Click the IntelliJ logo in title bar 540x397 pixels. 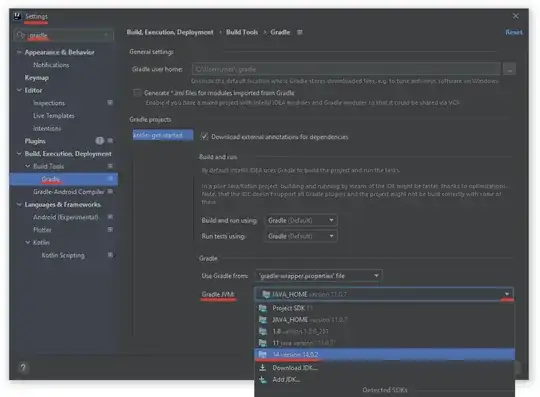[x=17, y=16]
